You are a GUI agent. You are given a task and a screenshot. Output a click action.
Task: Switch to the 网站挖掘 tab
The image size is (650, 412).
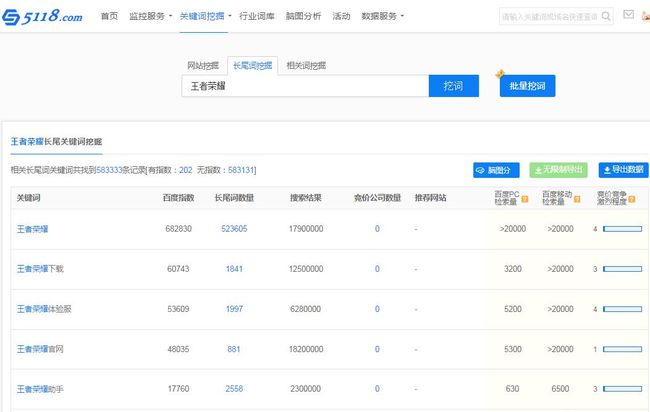click(203, 65)
